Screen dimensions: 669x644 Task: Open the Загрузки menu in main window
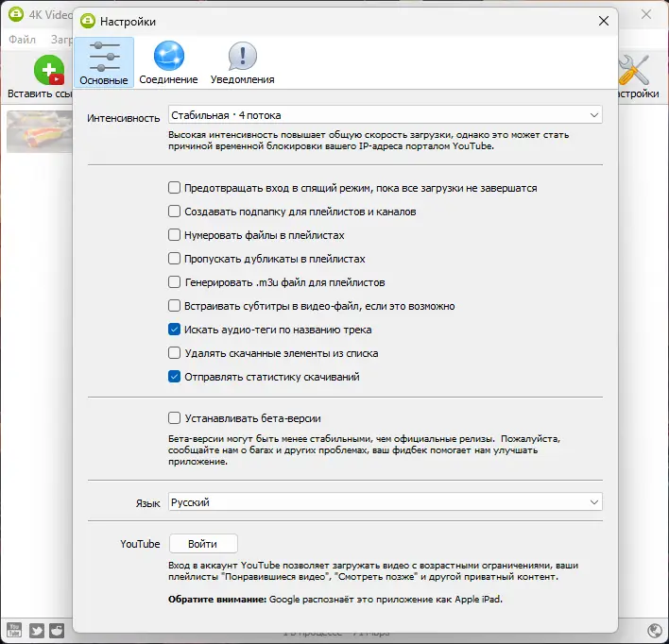click(x=61, y=40)
